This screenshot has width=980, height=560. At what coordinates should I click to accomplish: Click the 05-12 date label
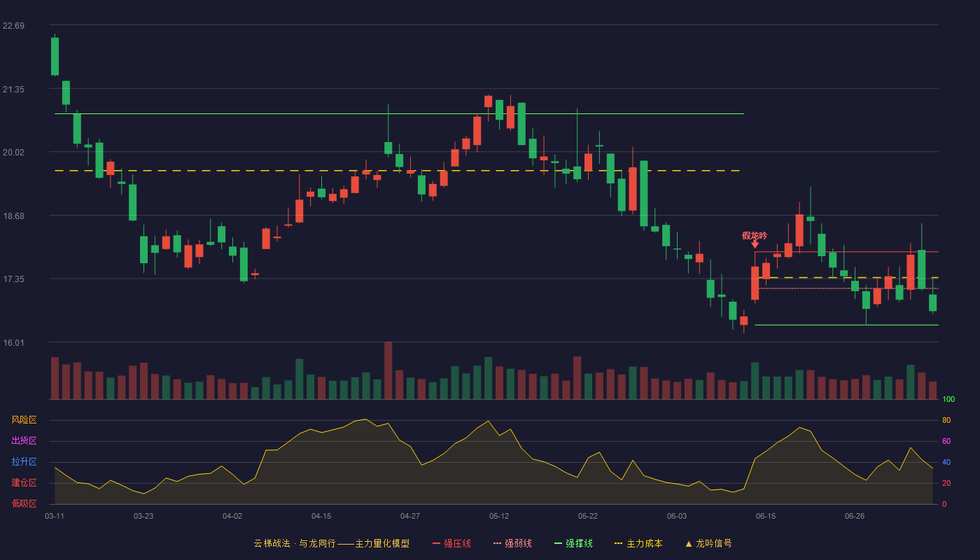coord(499,516)
